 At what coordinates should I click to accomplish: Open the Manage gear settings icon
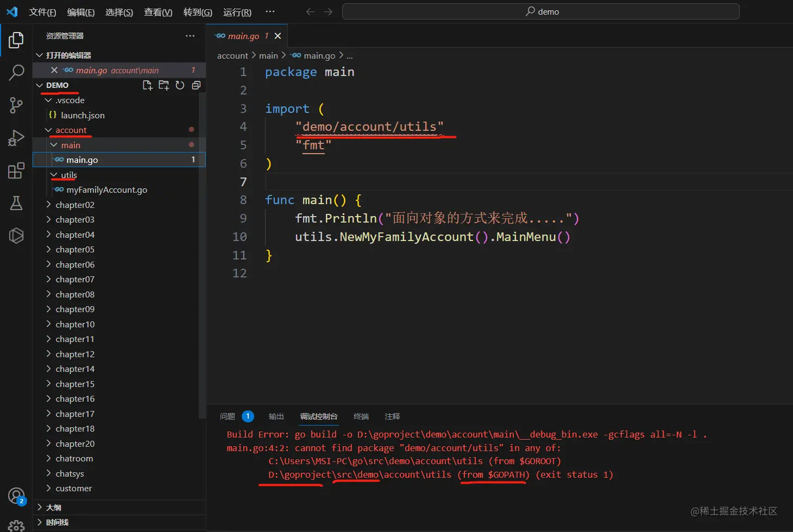[x=16, y=525]
